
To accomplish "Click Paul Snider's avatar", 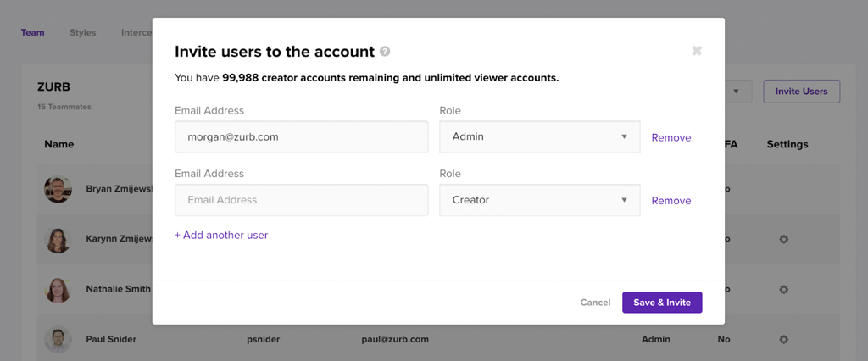I will point(58,339).
